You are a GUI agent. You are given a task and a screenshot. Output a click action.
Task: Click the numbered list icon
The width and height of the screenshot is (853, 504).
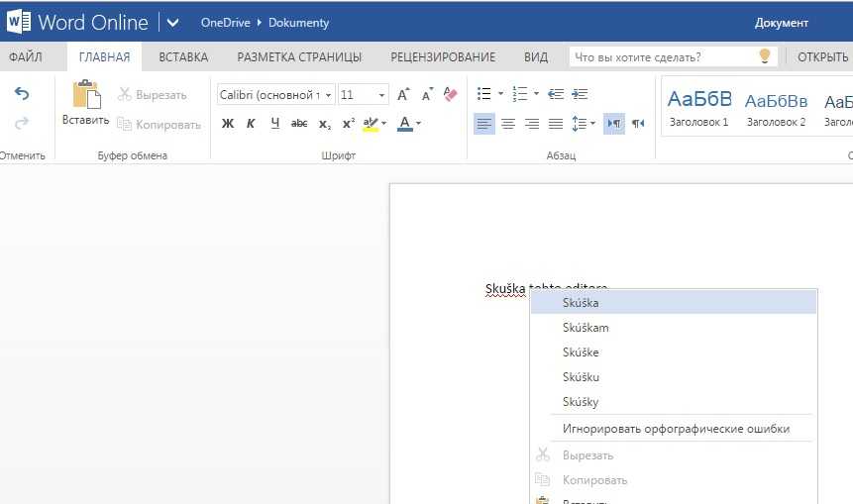coord(519,93)
